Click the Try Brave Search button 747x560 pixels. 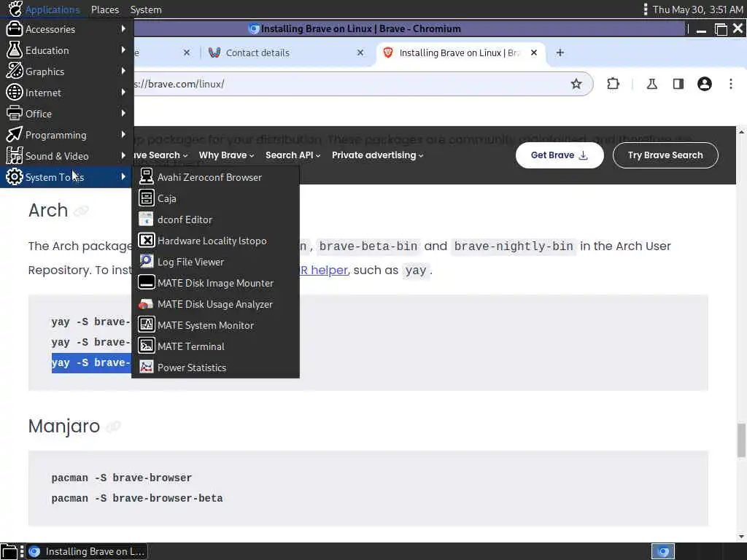[x=665, y=155]
